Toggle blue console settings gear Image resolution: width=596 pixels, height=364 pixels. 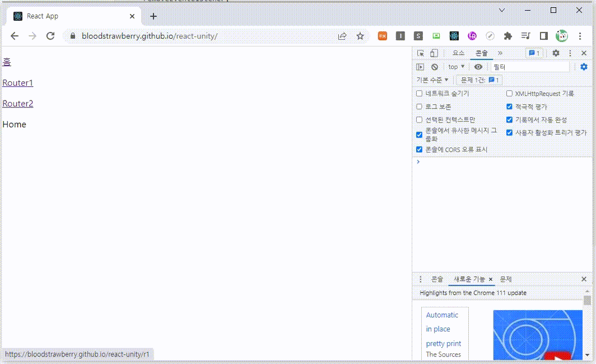click(x=584, y=67)
